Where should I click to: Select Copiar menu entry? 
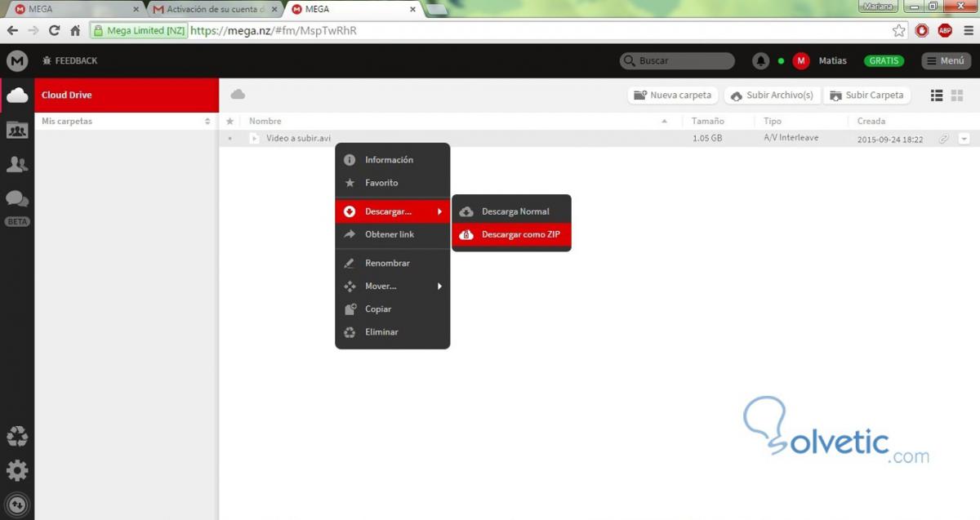pos(392,309)
